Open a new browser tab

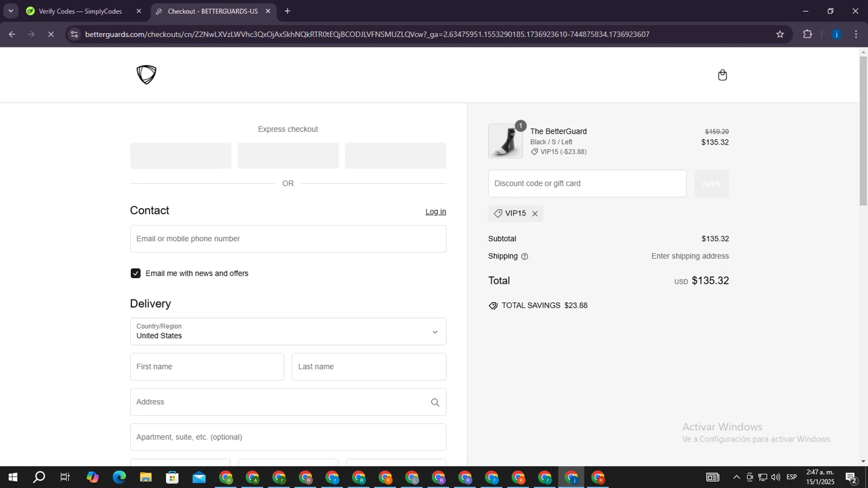point(288,11)
